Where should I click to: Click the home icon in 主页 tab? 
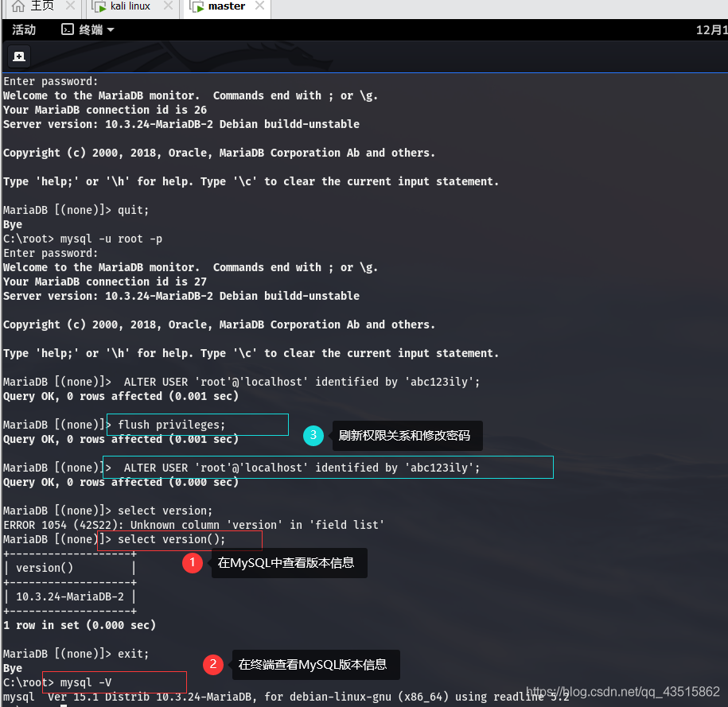point(18,6)
